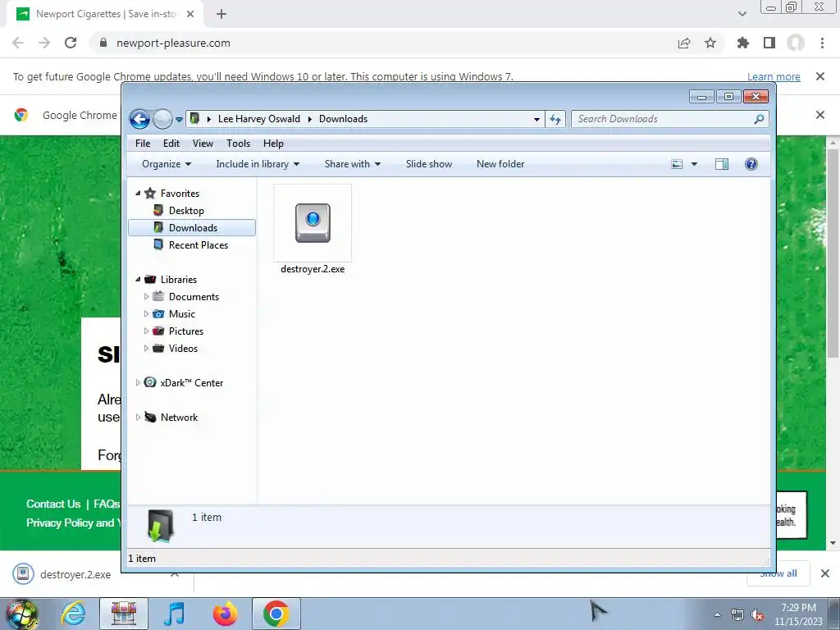Expand the xDark Center node
The height and width of the screenshot is (630, 840).
coord(138,382)
